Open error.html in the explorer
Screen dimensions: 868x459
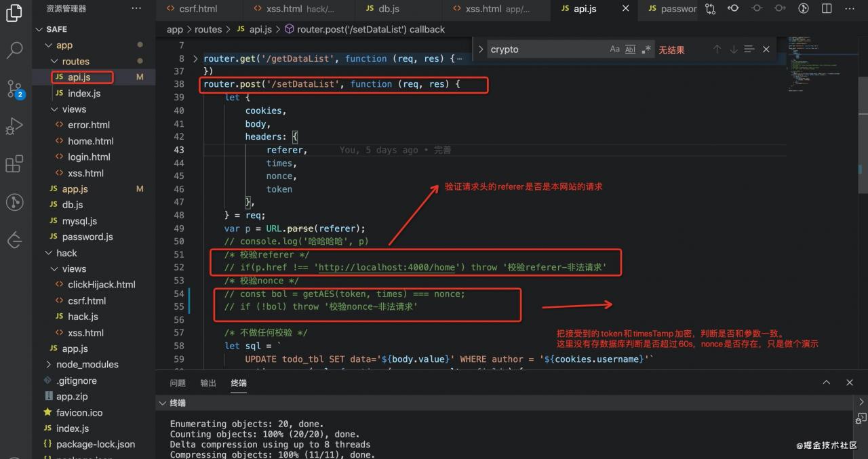[89, 125]
